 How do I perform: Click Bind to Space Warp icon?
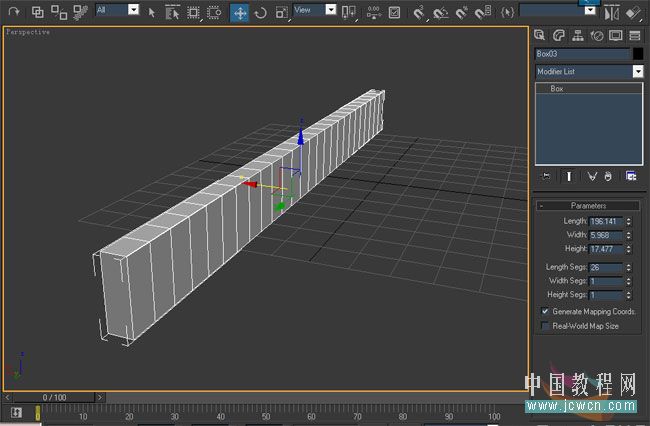click(x=80, y=12)
